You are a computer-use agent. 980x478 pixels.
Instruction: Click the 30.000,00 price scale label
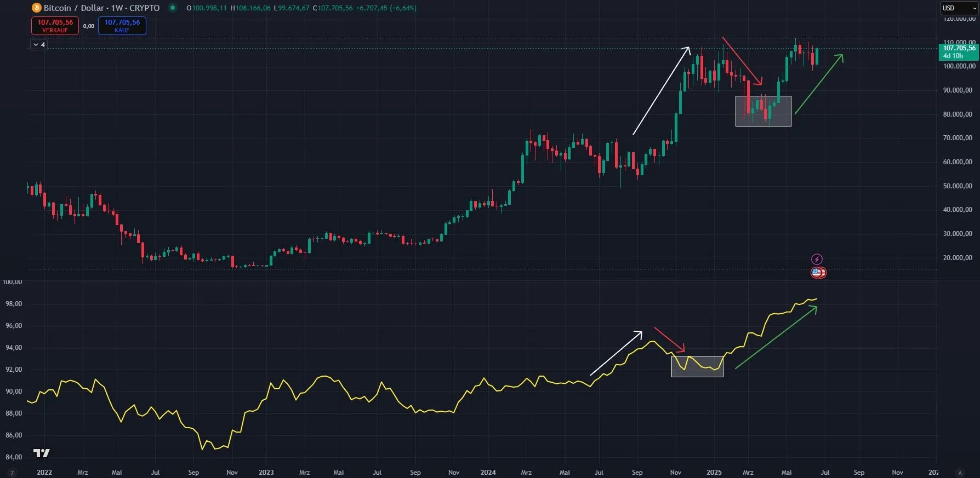958,234
